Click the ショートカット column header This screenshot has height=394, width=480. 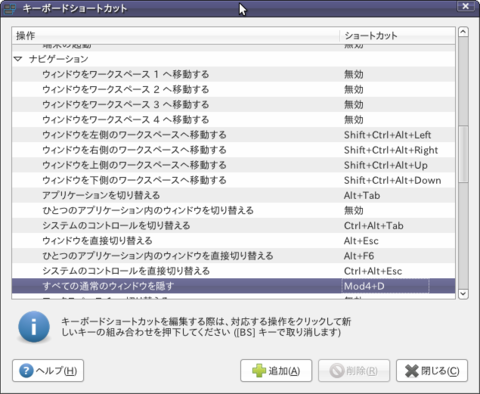tap(397, 36)
